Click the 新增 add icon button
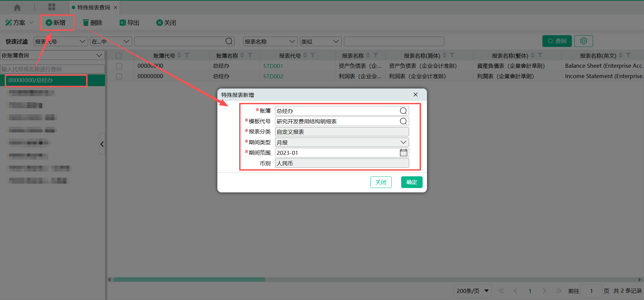 pos(49,23)
